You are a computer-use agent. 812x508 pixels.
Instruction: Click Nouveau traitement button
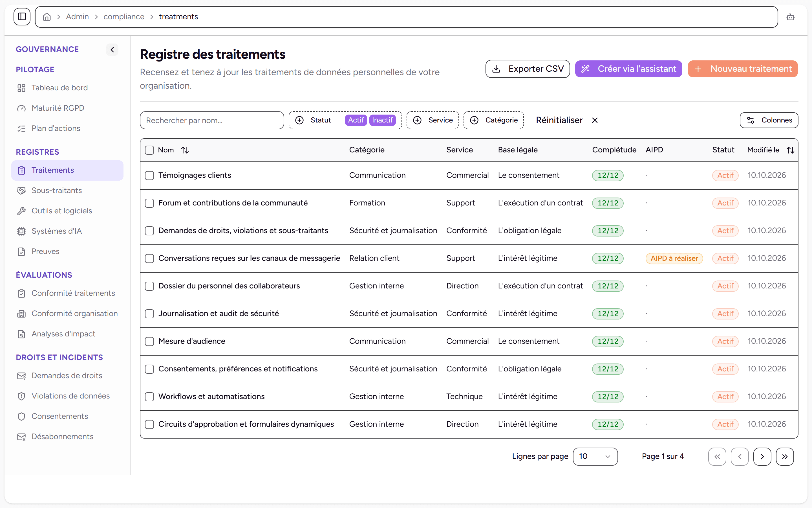click(x=743, y=69)
